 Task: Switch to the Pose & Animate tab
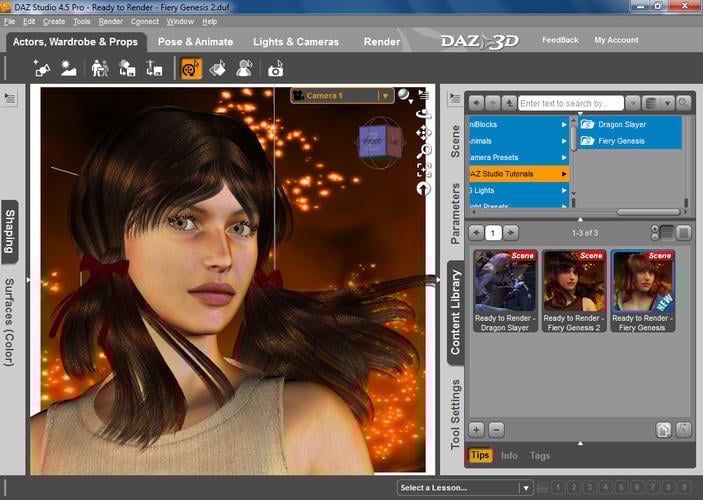pos(195,42)
